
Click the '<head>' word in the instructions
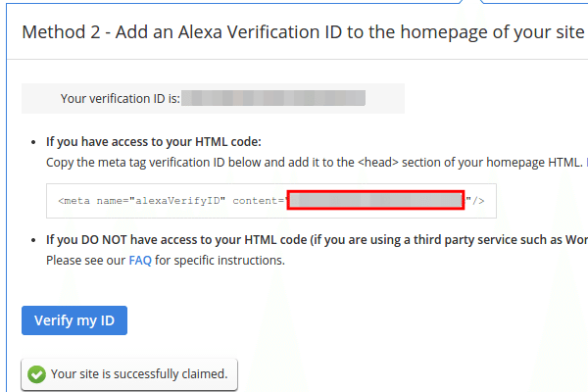tap(378, 163)
